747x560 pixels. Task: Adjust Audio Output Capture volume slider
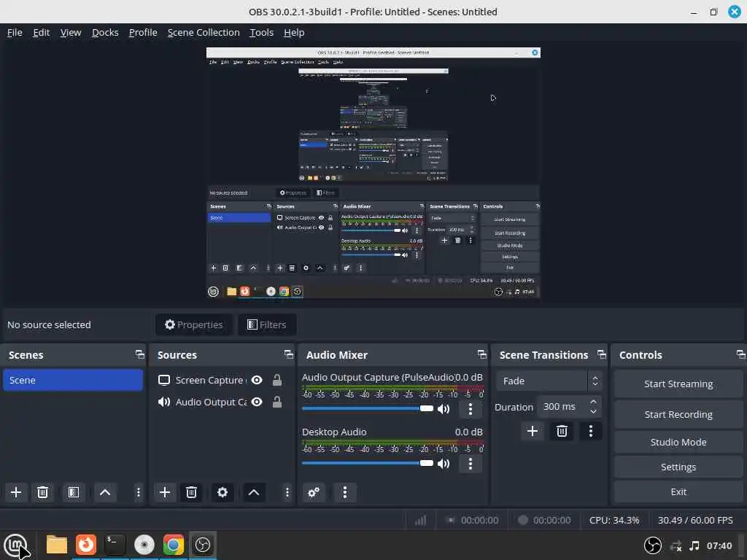[x=368, y=408]
